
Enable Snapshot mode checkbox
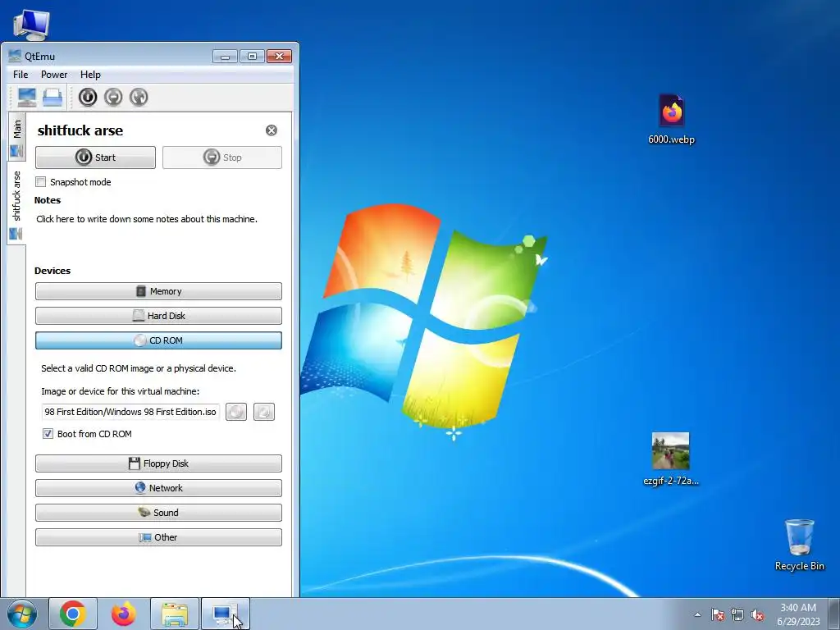pos(41,182)
